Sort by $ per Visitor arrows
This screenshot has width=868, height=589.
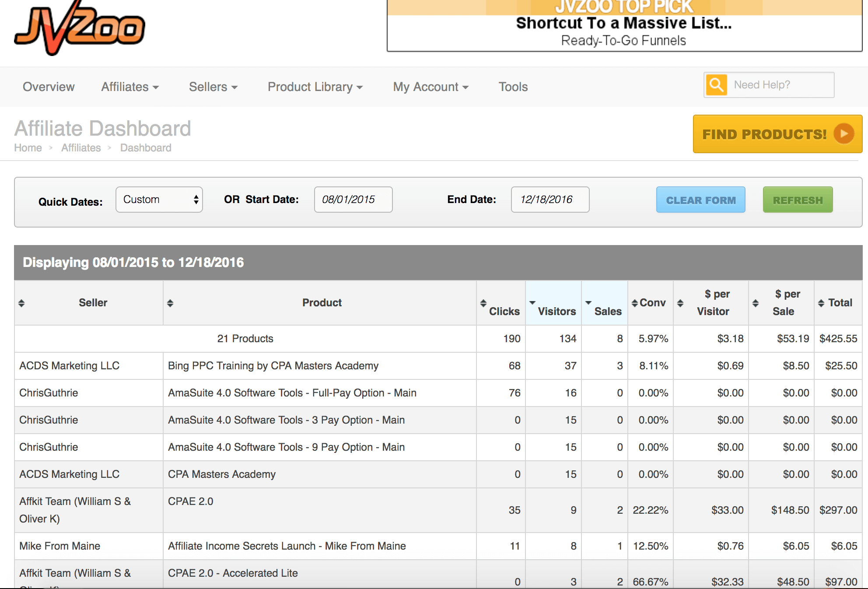680,303
